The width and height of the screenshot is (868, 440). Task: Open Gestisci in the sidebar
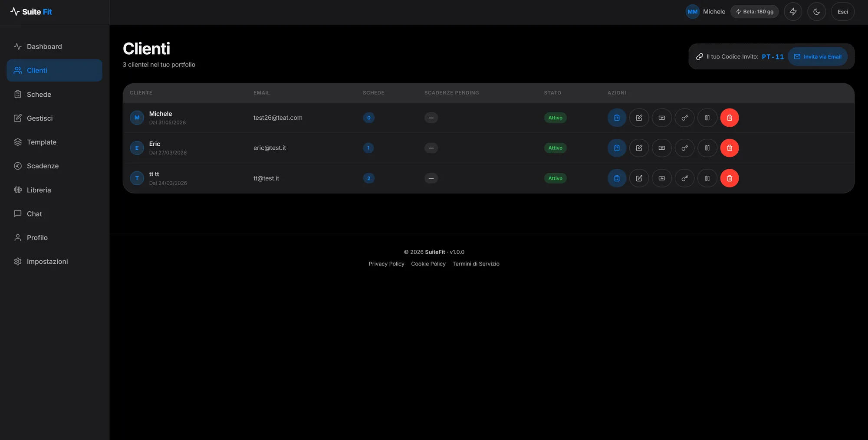[x=54, y=118]
